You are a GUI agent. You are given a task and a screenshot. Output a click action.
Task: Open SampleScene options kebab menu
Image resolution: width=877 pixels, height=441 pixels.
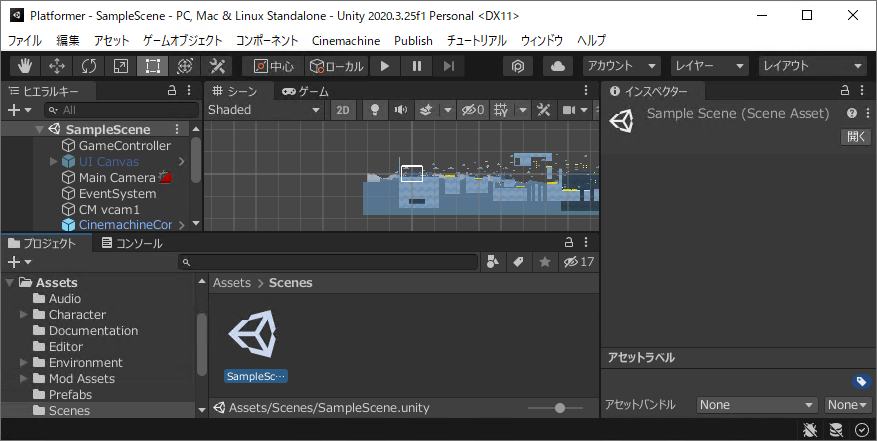[x=177, y=129]
